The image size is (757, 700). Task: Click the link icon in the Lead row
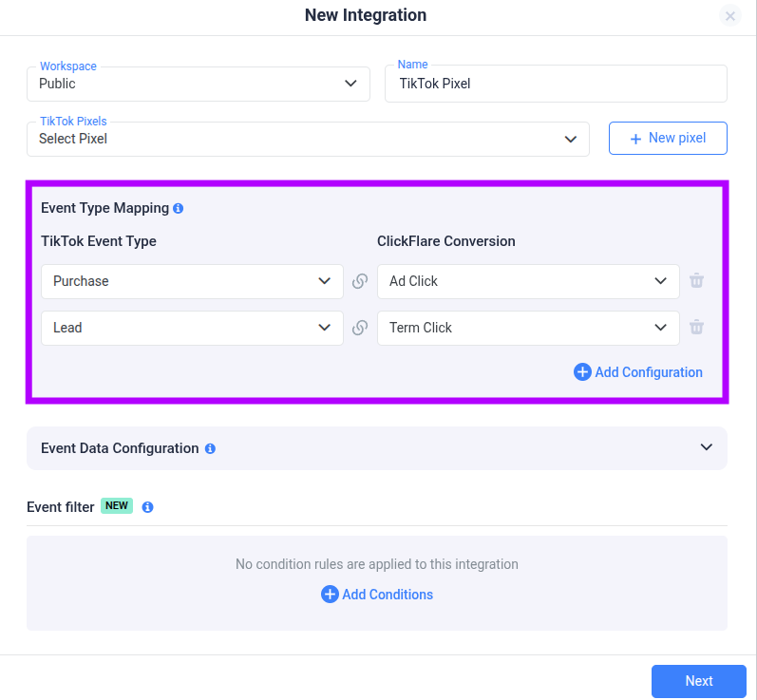pos(360,328)
